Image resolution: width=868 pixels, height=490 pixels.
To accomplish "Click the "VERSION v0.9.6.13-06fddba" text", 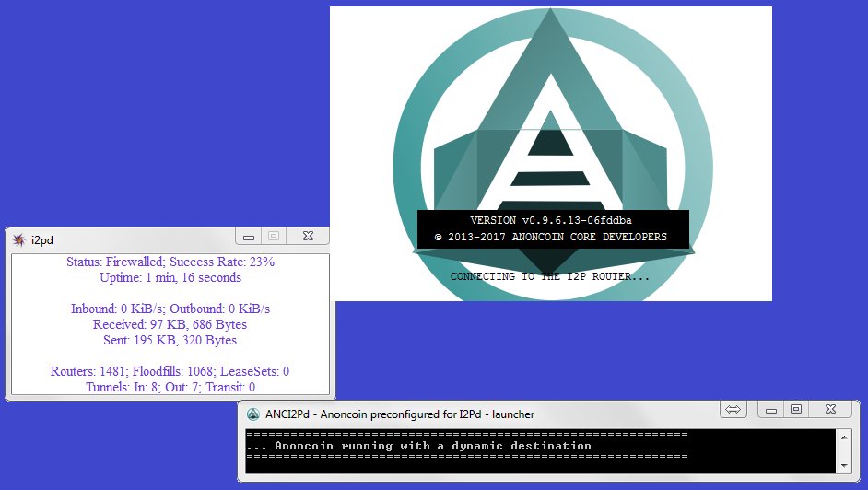I will click(x=551, y=220).
